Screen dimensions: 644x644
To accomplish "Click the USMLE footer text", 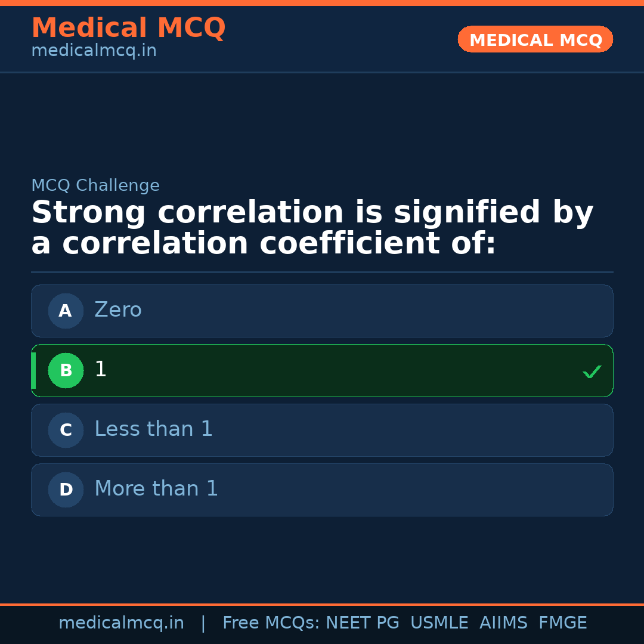I will [439, 623].
